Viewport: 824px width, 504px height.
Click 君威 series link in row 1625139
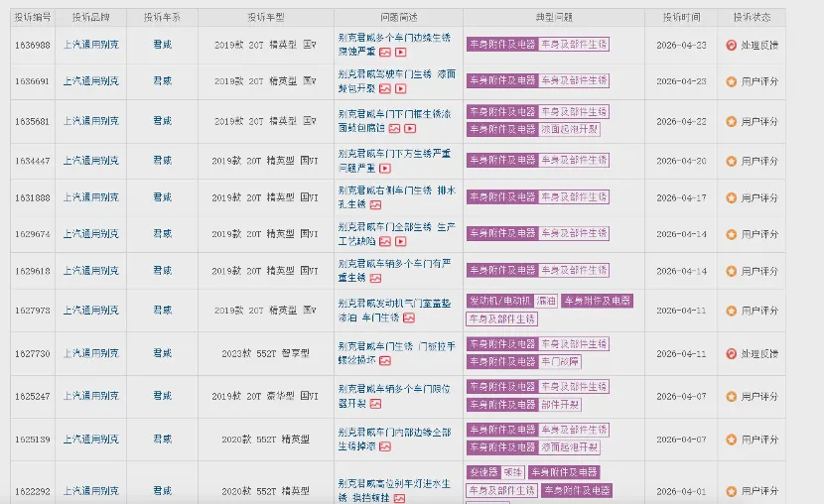click(163, 439)
